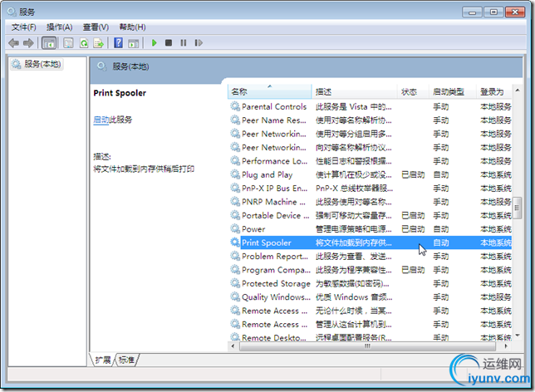Click the horizontal scrollbar thumb
535x392 pixels.
367,346
